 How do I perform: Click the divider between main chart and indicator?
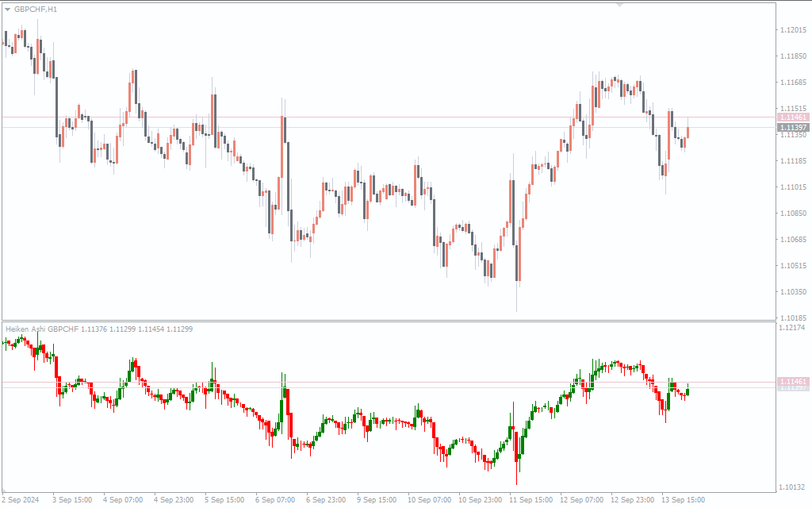tap(389, 321)
